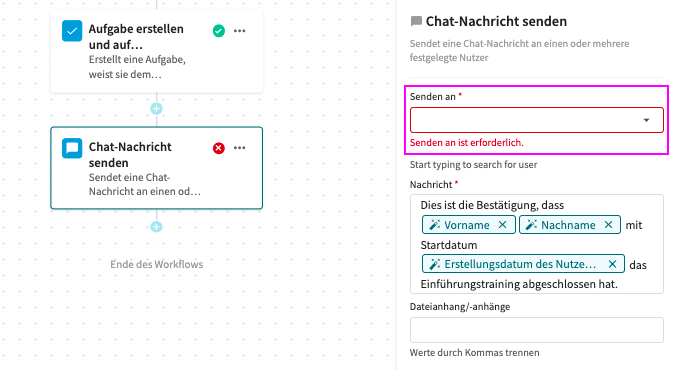
Task: Remove the Nachname variable tag
Action: pyautogui.click(x=608, y=224)
